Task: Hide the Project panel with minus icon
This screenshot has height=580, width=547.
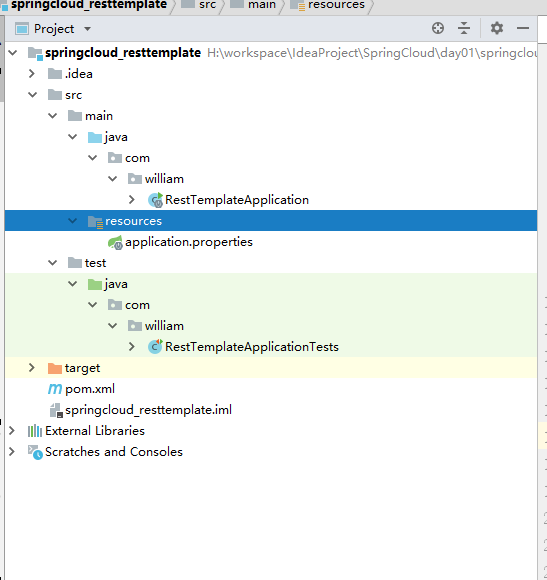Action: [x=523, y=28]
